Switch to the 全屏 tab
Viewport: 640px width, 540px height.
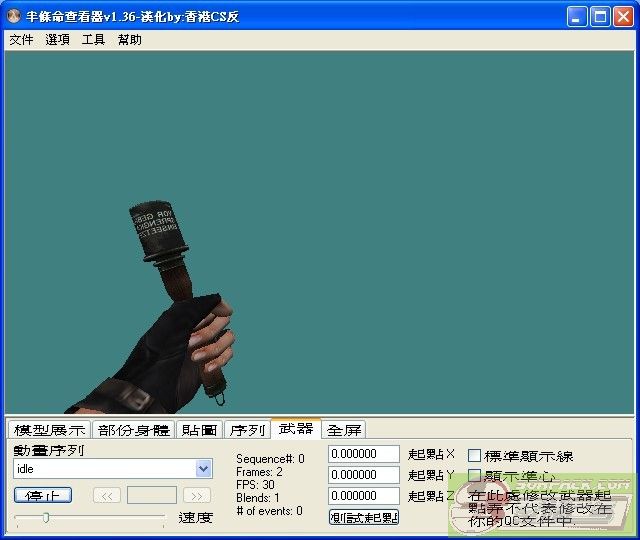344,430
